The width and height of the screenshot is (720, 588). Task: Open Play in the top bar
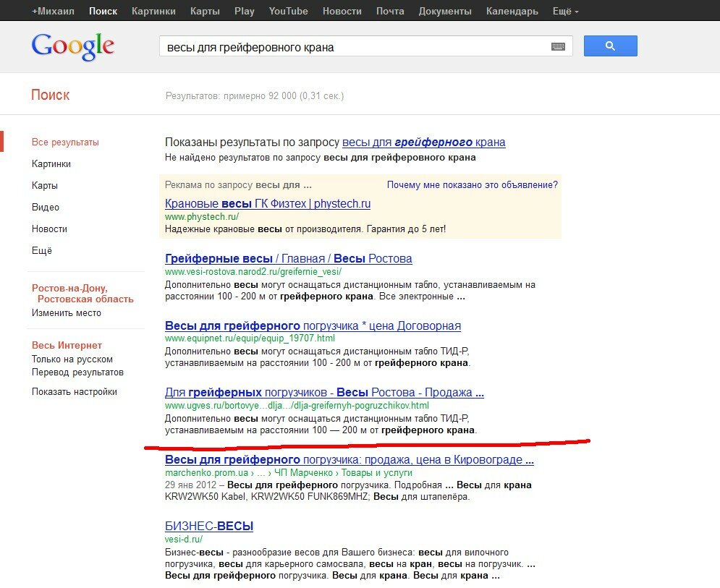click(245, 11)
